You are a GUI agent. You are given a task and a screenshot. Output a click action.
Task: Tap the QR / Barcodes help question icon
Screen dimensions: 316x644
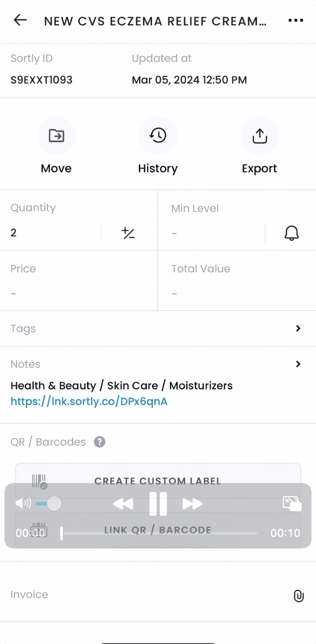point(100,442)
